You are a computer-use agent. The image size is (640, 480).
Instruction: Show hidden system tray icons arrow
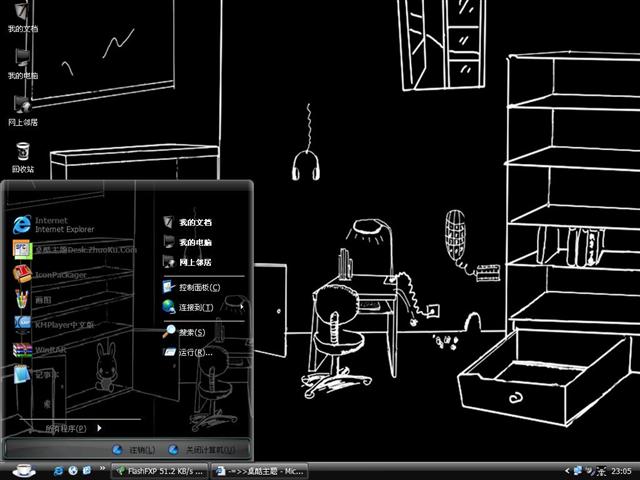click(x=567, y=471)
